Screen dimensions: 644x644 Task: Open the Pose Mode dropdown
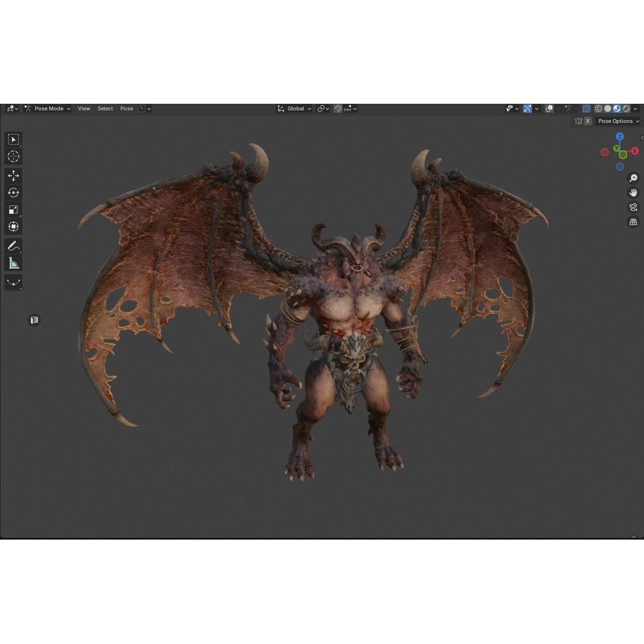coord(47,109)
